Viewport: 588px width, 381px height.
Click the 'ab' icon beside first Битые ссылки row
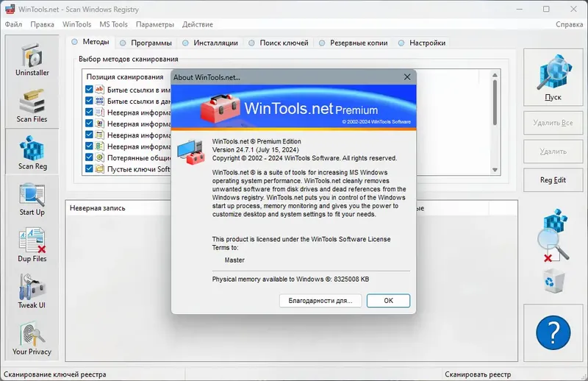coord(99,89)
